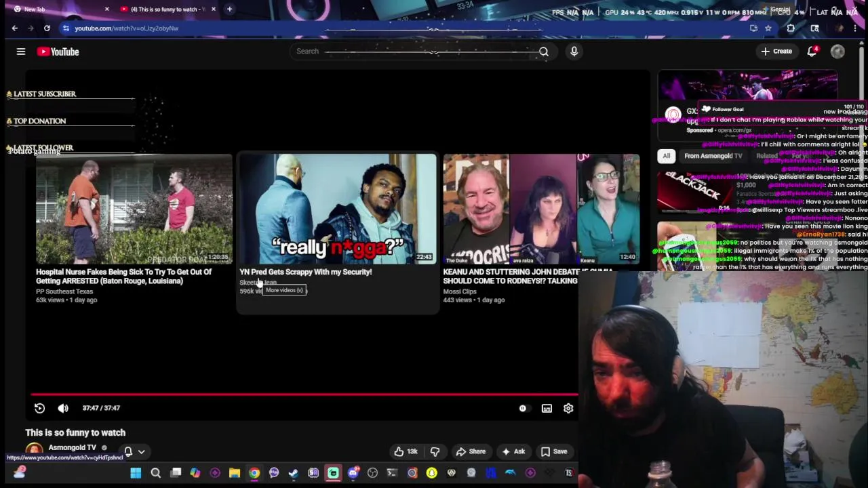The image size is (868, 488).
Task: Open Keanu and Stuttering John video thumbnail
Action: coord(541,209)
